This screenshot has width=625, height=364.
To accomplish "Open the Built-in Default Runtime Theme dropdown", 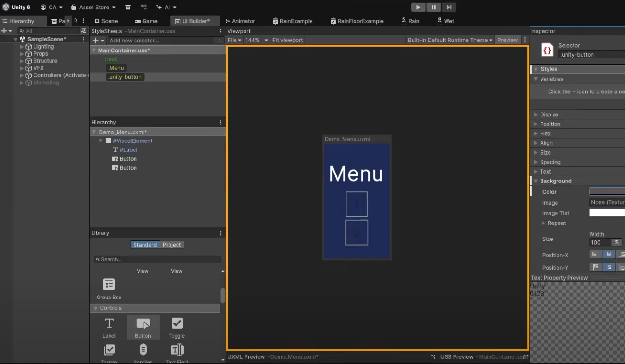I will [450, 40].
